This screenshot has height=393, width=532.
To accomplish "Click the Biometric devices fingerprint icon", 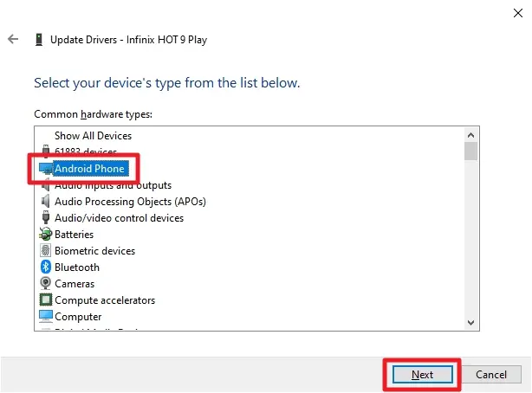I will point(45,250).
